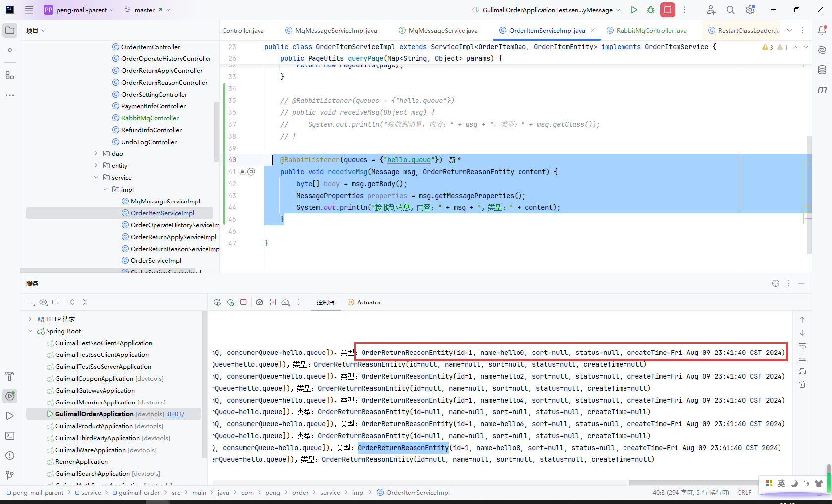Show hidden editor tabs dropdown
Viewport: 832px width, 504px height.
click(x=789, y=30)
